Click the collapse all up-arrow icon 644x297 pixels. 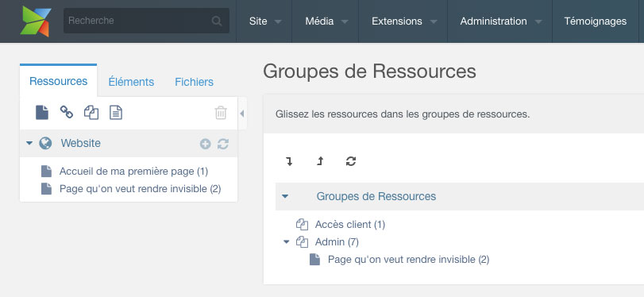[320, 161]
